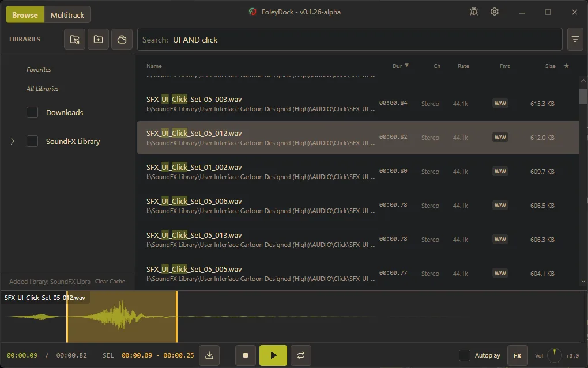The image size is (588, 368).
Task: Click the add library folder icon
Action: click(x=98, y=39)
